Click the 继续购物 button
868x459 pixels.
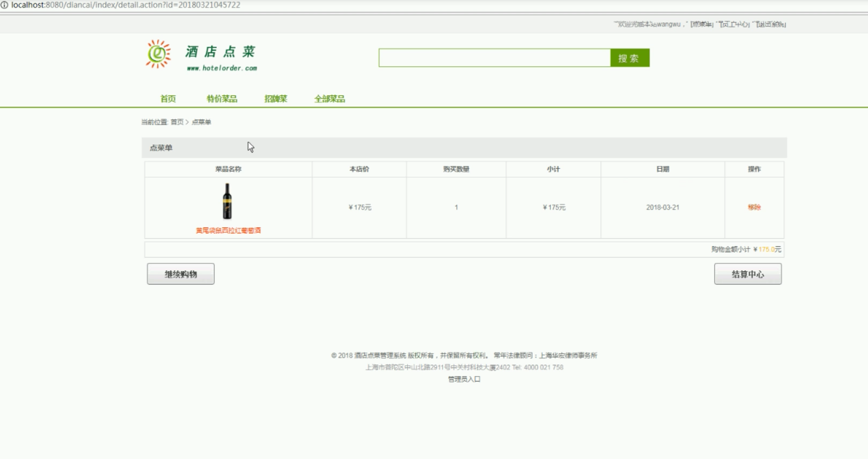click(x=180, y=274)
